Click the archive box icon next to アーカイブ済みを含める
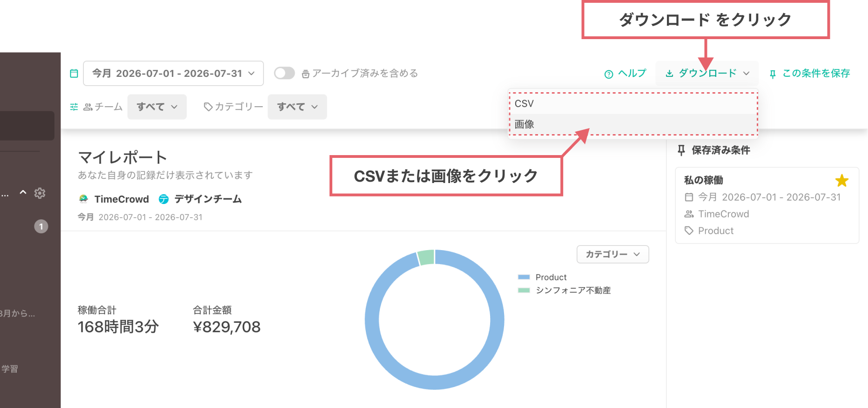Image resolution: width=868 pixels, height=408 pixels. pos(306,74)
